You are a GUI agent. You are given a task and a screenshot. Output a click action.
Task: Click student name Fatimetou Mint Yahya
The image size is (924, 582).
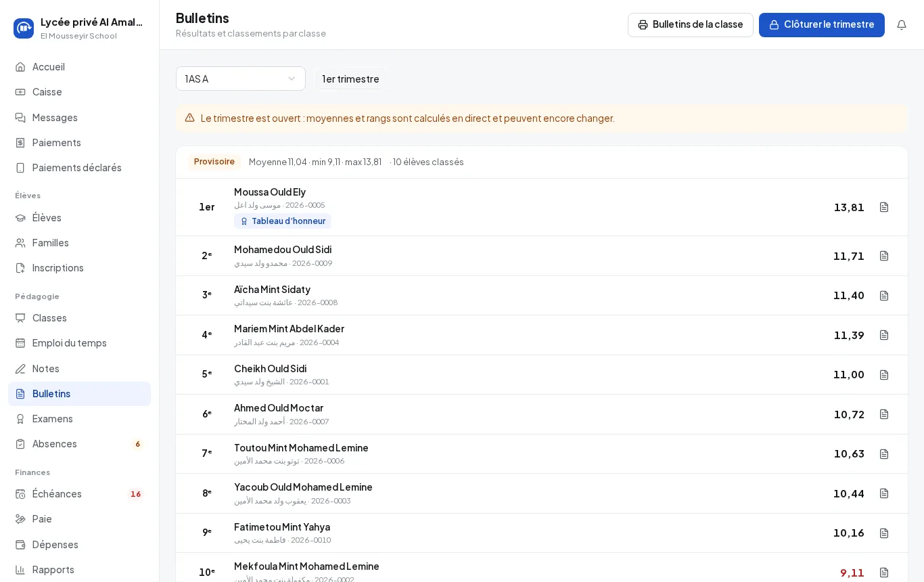282,527
